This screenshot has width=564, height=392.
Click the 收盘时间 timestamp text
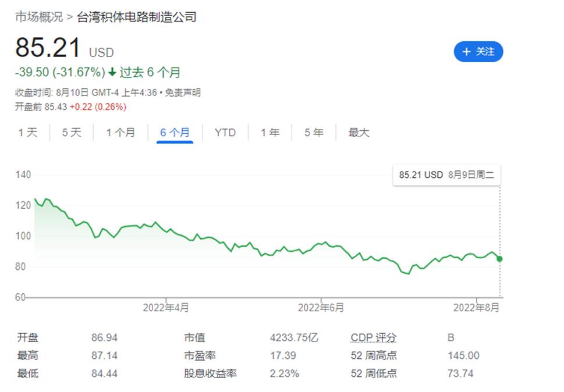pos(86,92)
